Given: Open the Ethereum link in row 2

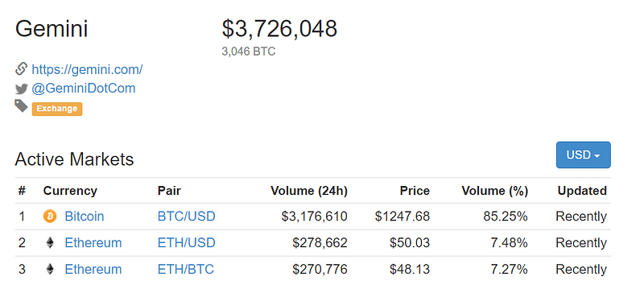Looking at the screenshot, I should [93, 243].
